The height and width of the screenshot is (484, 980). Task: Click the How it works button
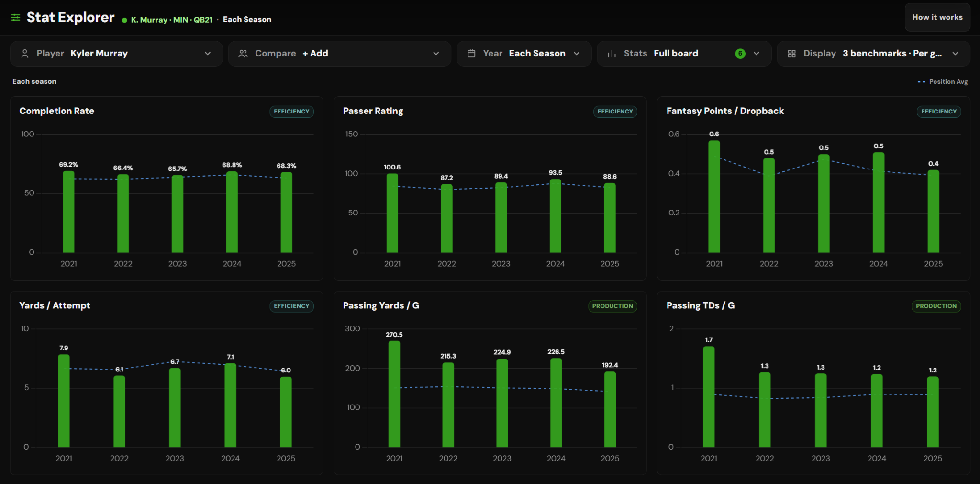[937, 17]
